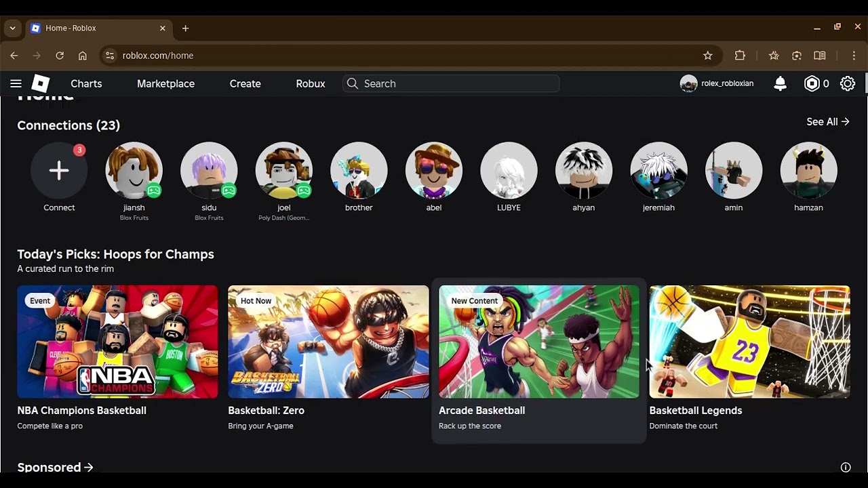Image resolution: width=868 pixels, height=488 pixels.
Task: Click the rolex_robloxian profile avatar
Action: pos(688,83)
